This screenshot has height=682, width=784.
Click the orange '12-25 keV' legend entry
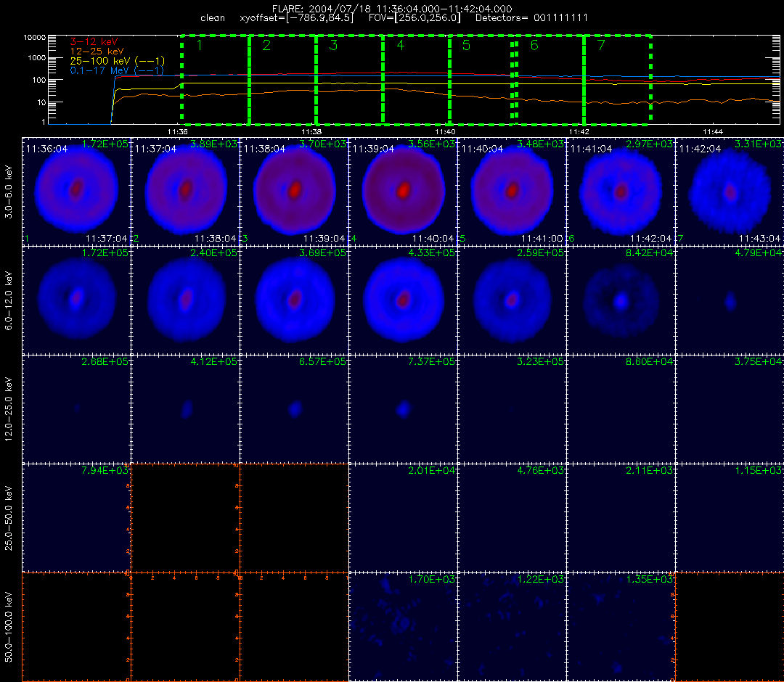click(97, 51)
